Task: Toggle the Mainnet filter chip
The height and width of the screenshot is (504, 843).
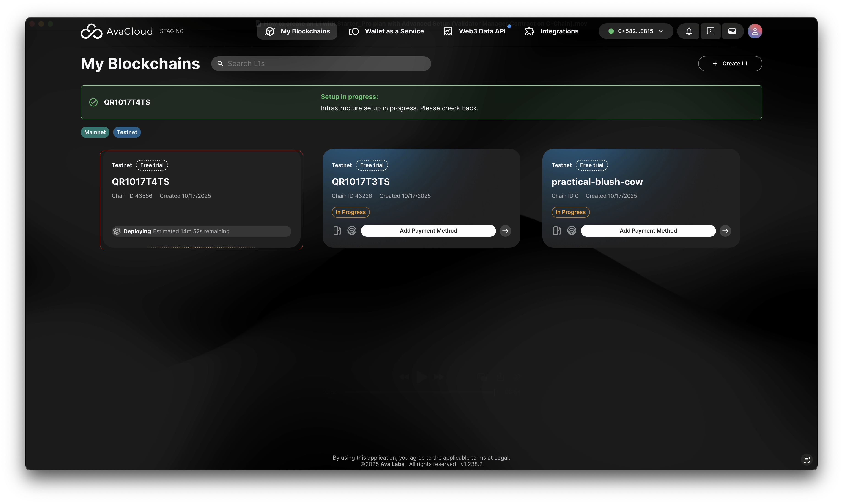Action: (x=95, y=132)
